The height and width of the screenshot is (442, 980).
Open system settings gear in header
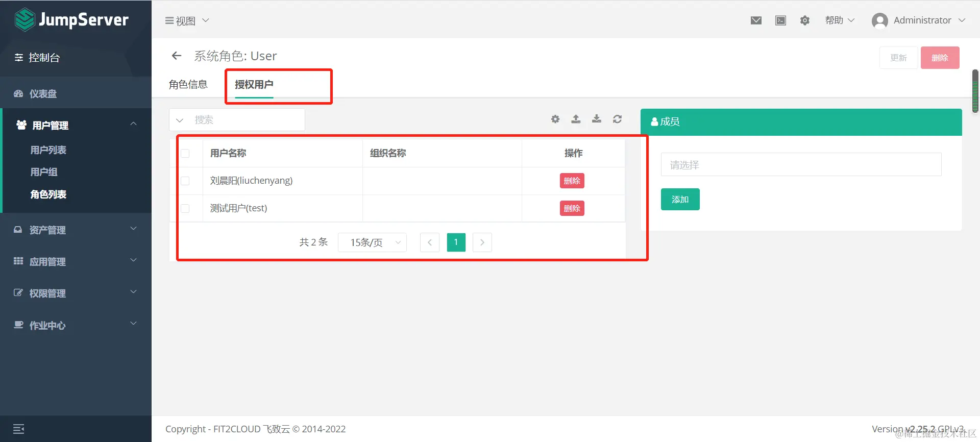(805, 20)
